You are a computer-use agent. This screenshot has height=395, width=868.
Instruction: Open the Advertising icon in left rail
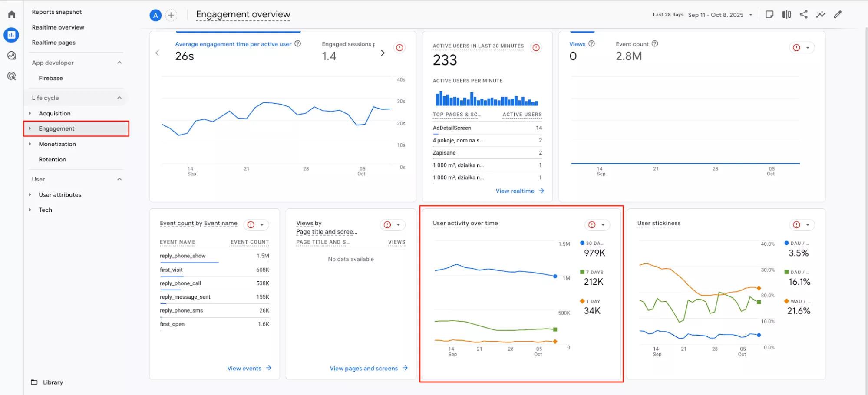(x=12, y=76)
